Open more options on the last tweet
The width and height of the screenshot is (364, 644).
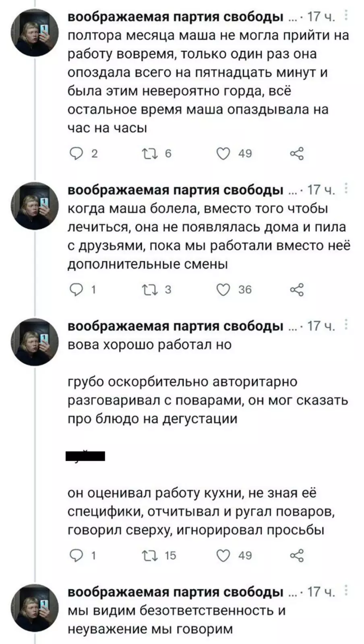tap(346, 591)
